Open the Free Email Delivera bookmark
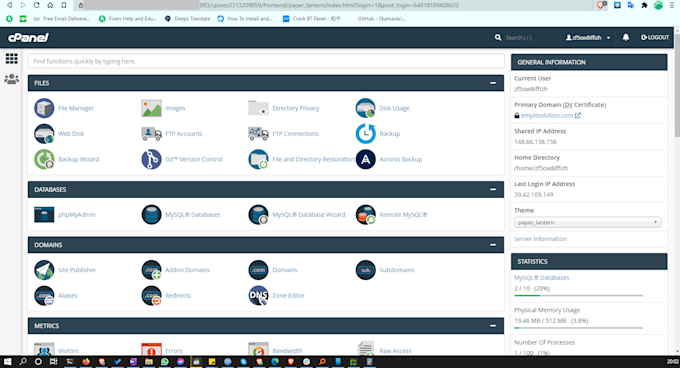Viewport: 680px width, 368px height. pos(62,19)
